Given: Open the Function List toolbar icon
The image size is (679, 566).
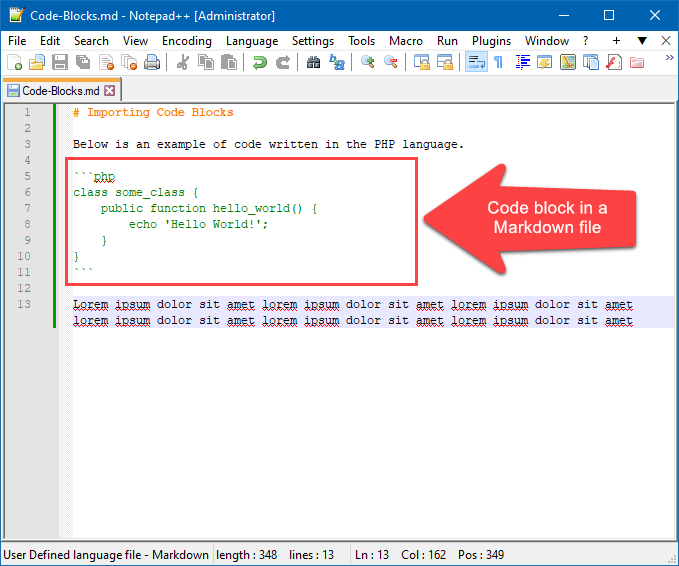Looking at the screenshot, I should point(614,62).
